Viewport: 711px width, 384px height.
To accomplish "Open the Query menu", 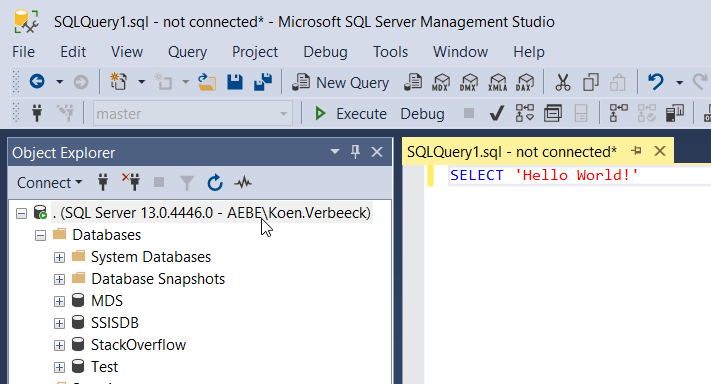I will (187, 52).
